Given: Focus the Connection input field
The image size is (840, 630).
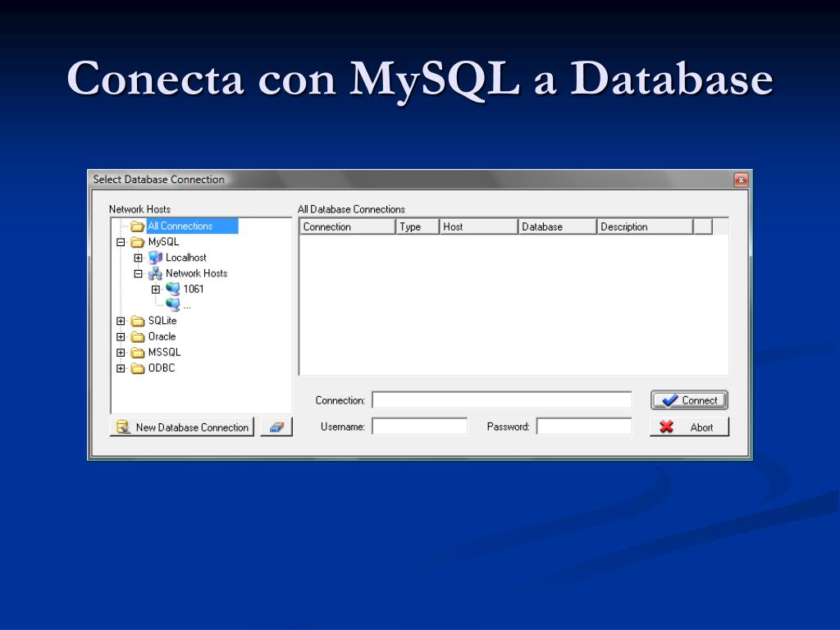Looking at the screenshot, I should pyautogui.click(x=502, y=400).
